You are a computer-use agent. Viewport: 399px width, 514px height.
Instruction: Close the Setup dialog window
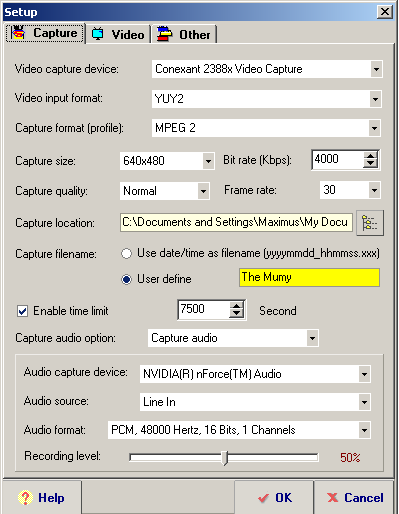[x=384, y=12]
